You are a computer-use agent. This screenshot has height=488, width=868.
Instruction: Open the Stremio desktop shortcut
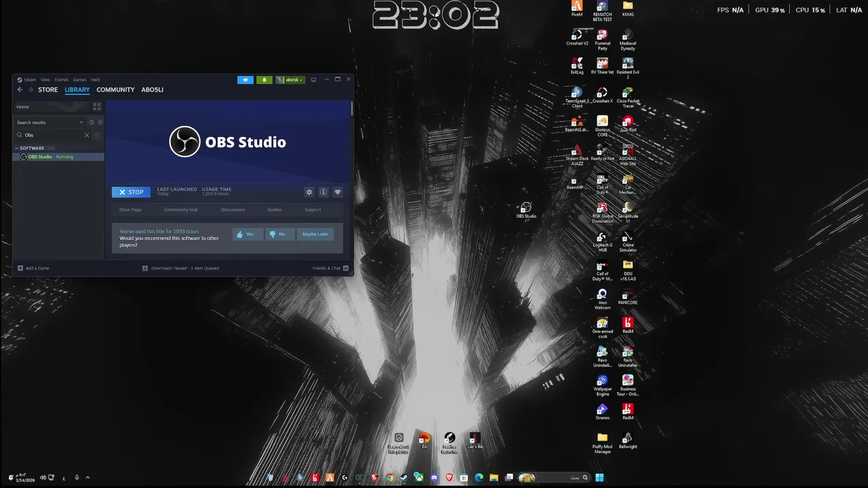point(602,411)
